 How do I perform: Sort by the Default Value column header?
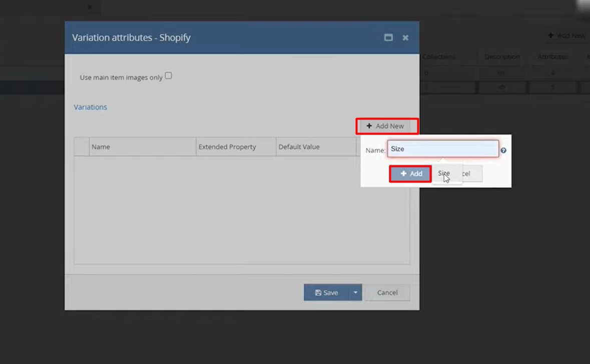(x=316, y=146)
